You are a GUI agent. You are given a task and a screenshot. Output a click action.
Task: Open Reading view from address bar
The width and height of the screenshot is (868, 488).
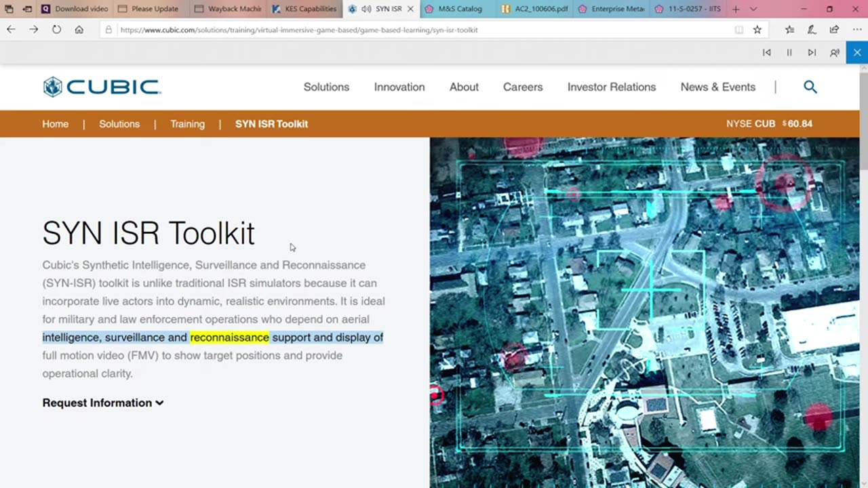(738, 30)
